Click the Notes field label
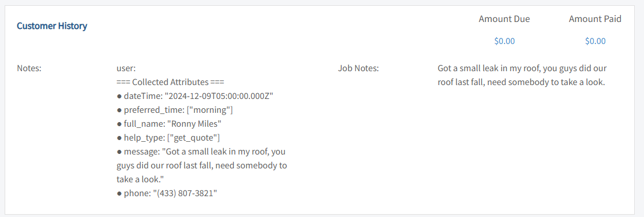The height and width of the screenshot is (217, 644). [29, 68]
